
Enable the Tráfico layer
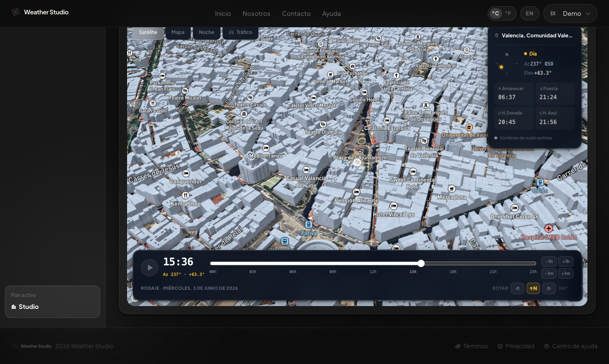click(x=240, y=33)
